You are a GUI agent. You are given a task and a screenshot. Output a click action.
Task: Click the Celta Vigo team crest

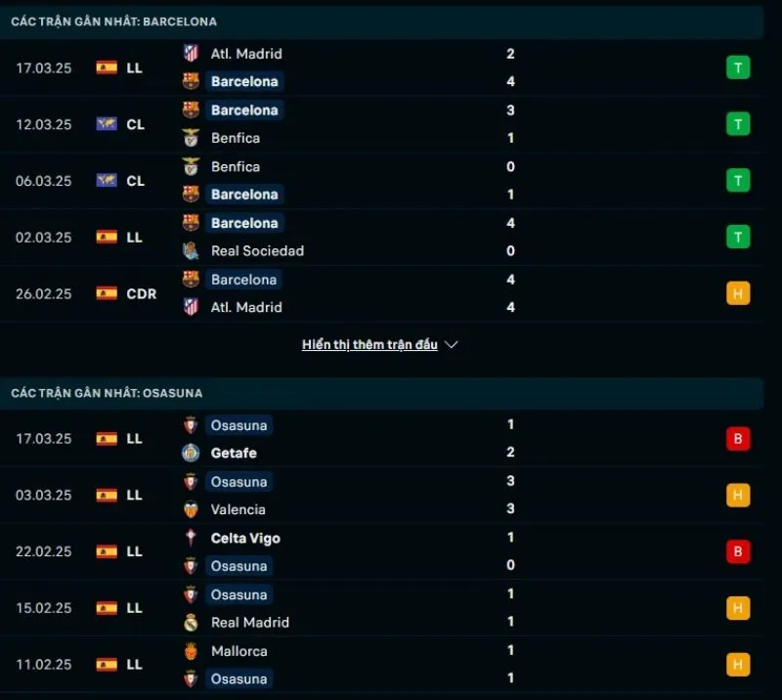[191, 538]
